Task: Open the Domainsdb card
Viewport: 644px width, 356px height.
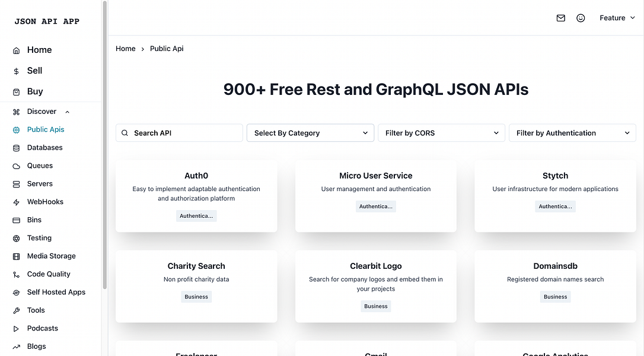Action: 555,287
